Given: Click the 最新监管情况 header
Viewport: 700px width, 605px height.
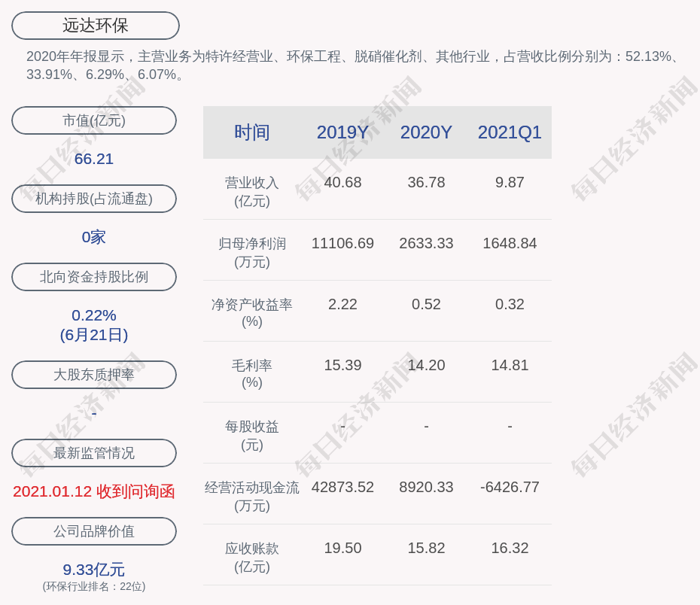Looking at the screenshot, I should [94, 452].
